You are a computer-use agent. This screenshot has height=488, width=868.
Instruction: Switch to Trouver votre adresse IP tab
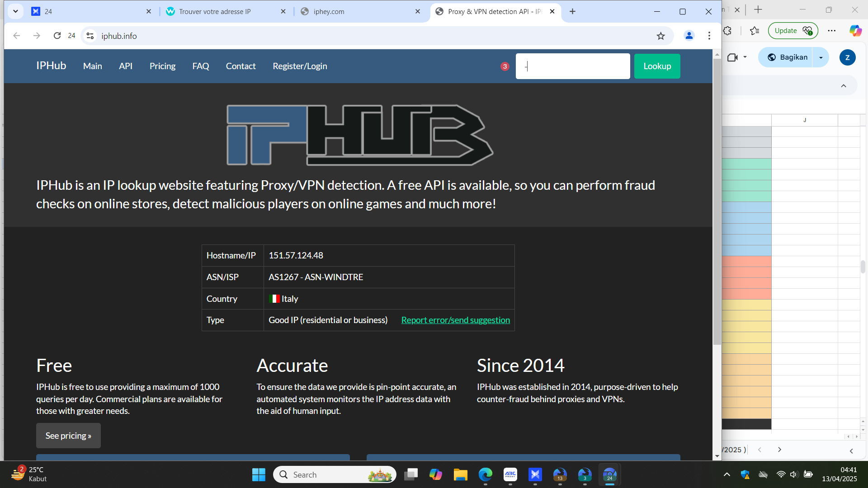226,11
